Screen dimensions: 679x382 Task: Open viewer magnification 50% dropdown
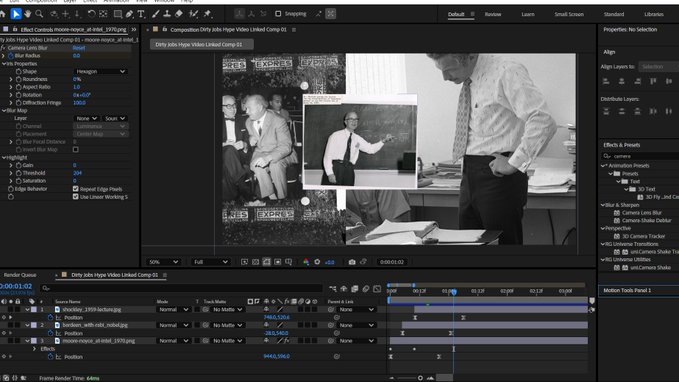point(163,262)
